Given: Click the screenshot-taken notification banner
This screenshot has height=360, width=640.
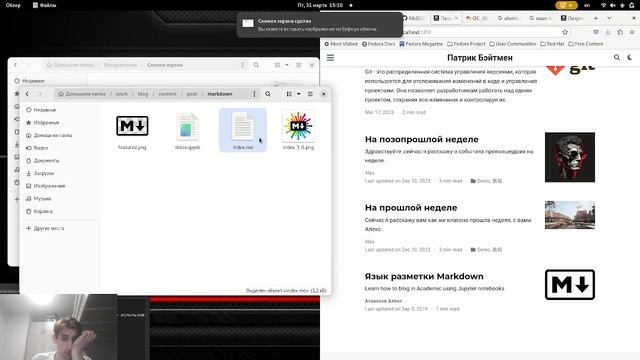Looking at the screenshot, I should (x=320, y=24).
